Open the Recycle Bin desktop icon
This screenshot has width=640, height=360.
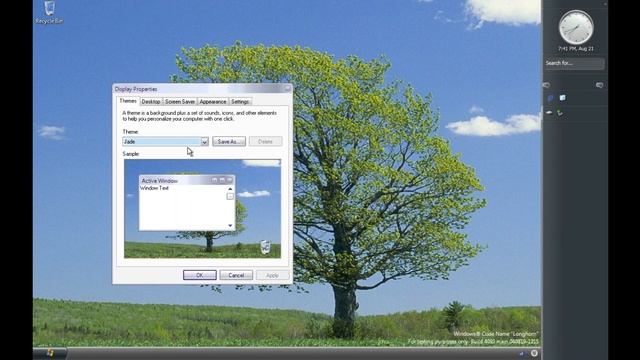(49, 13)
